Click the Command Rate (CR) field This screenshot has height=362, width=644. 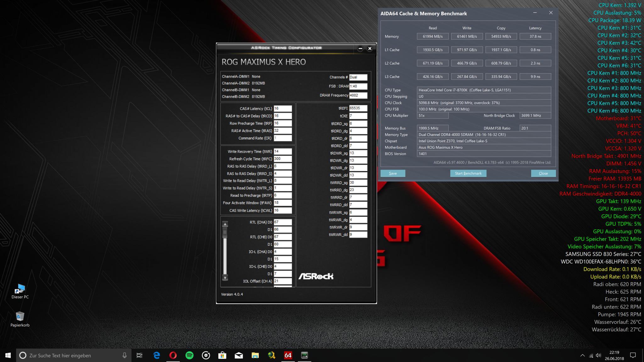283,138
